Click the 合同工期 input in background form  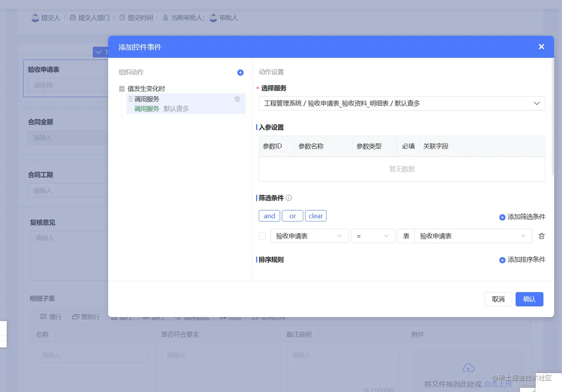point(68,190)
